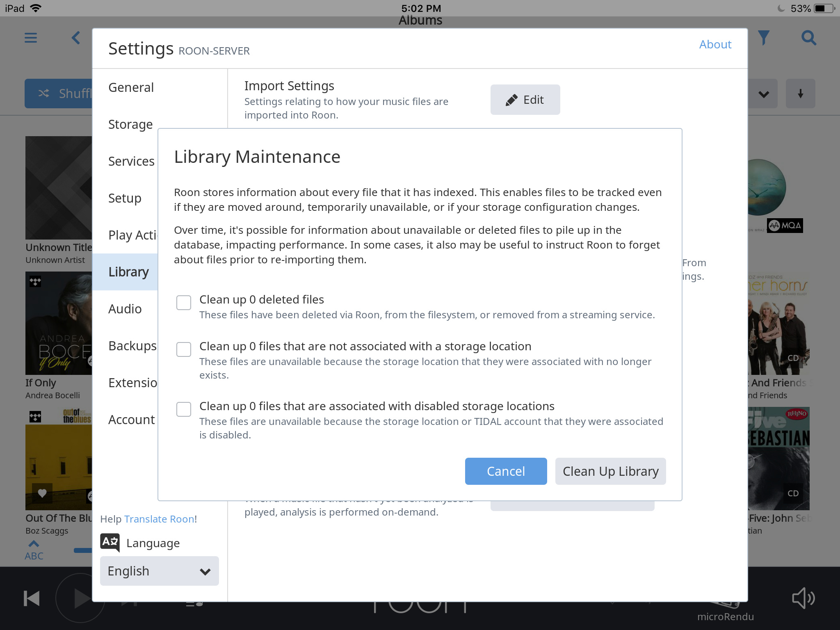Select the Audio settings tab
840x630 pixels.
click(x=125, y=309)
